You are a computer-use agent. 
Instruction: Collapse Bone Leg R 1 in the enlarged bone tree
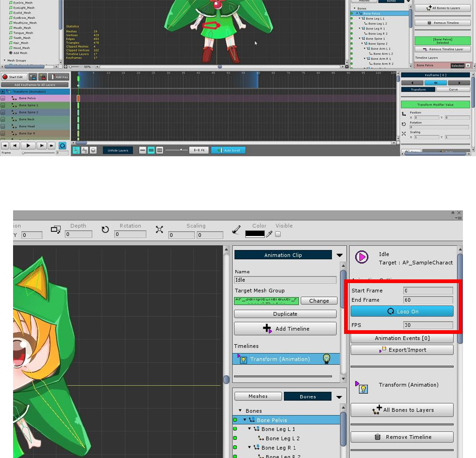pos(249,447)
